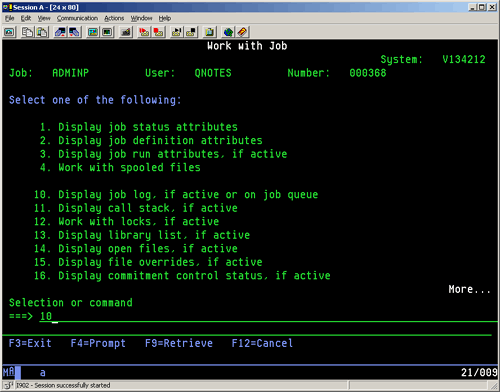Viewport: 500px width, 392px height.
Task: Click the Send File to Host icon
Action: tap(60, 32)
